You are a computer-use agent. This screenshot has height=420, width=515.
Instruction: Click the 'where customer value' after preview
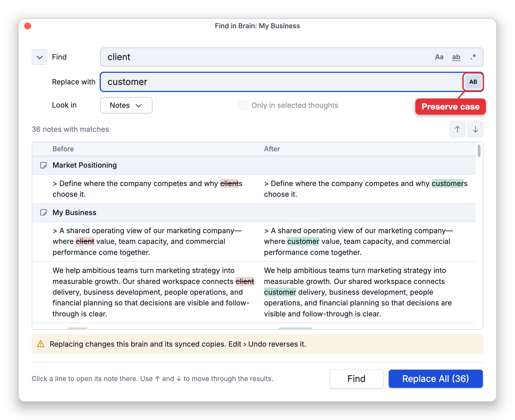(359, 241)
